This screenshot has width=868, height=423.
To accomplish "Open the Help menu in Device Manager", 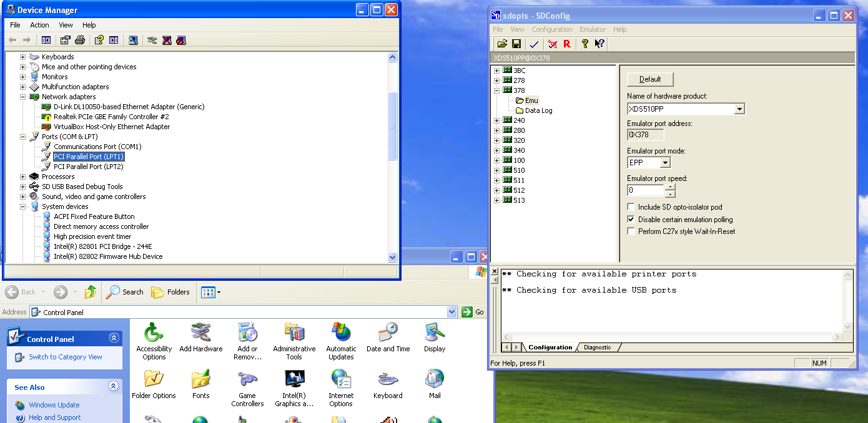I will click(x=89, y=25).
